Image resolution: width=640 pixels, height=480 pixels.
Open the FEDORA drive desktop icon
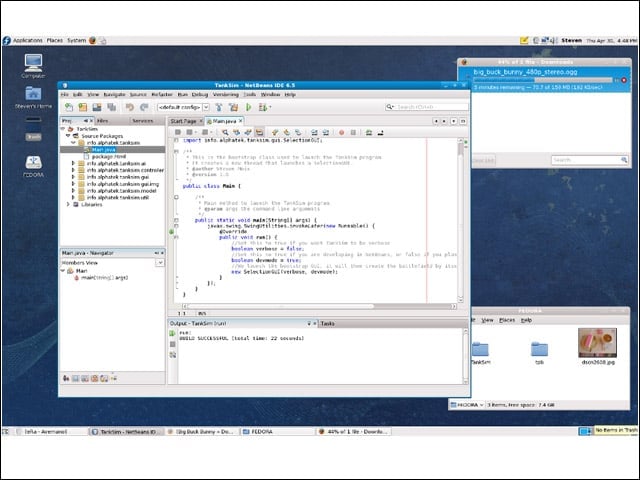(33, 166)
